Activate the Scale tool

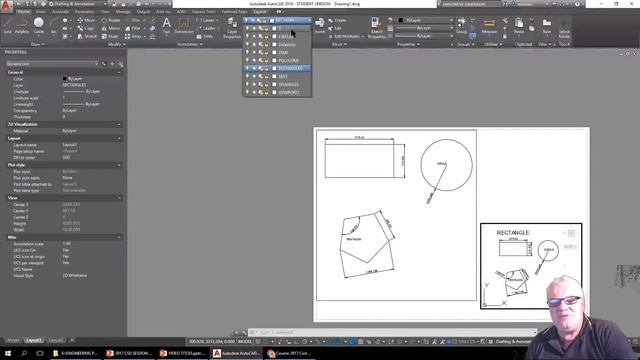[109, 36]
